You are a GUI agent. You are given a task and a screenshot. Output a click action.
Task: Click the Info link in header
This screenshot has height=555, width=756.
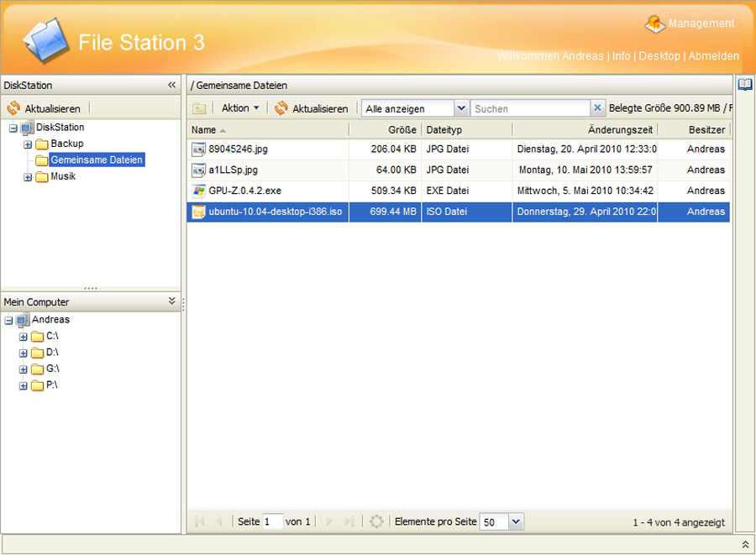(x=621, y=56)
